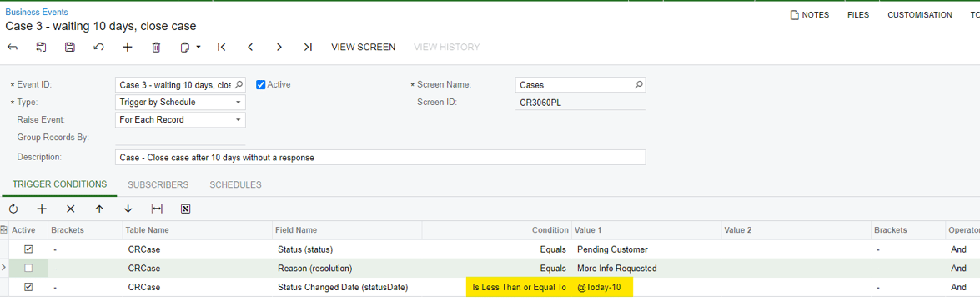This screenshot has height=302, width=980.
Task: Click the Save and Close icon
Action: (x=41, y=47)
